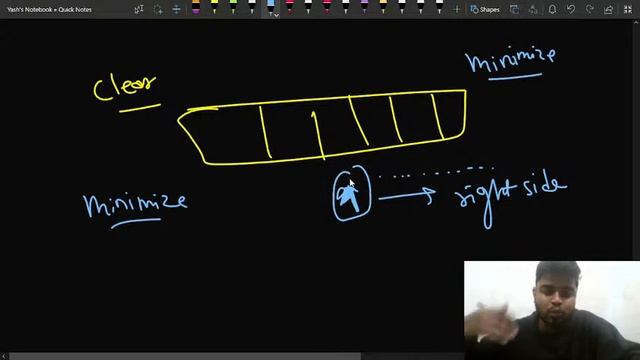Select red pen between two white pens
The width and height of the screenshot is (640, 360).
click(327, 7)
